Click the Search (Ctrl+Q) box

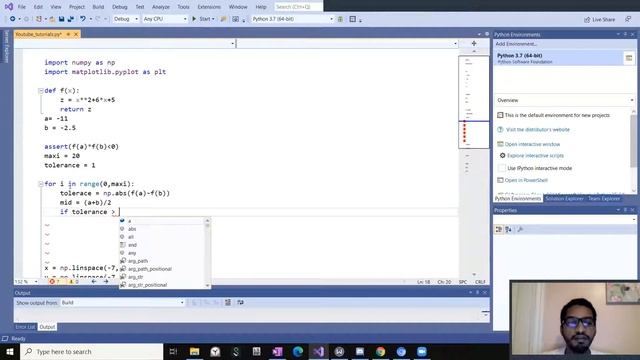(298, 7)
